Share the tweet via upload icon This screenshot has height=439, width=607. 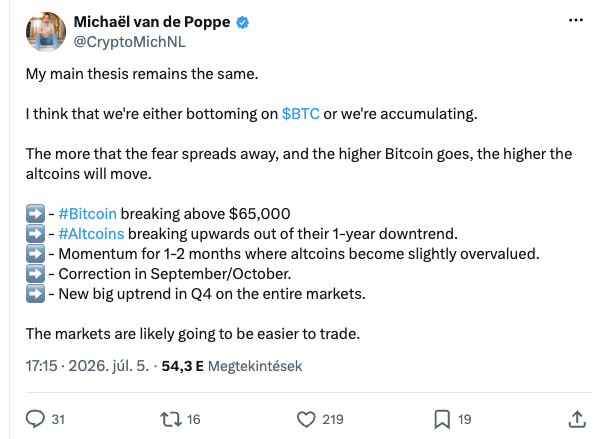[577, 419]
